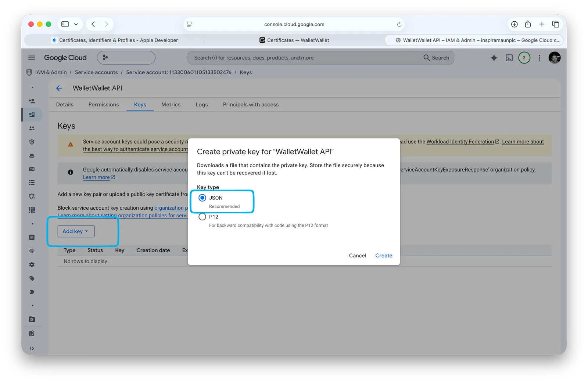
Task: Open the tag label sidebar icon
Action: coord(32,278)
